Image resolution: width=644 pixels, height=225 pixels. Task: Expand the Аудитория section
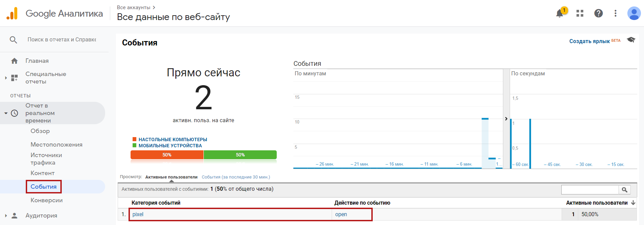tap(6, 215)
